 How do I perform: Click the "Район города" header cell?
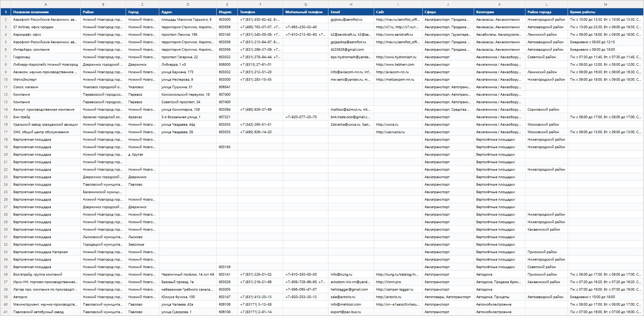(547, 12)
